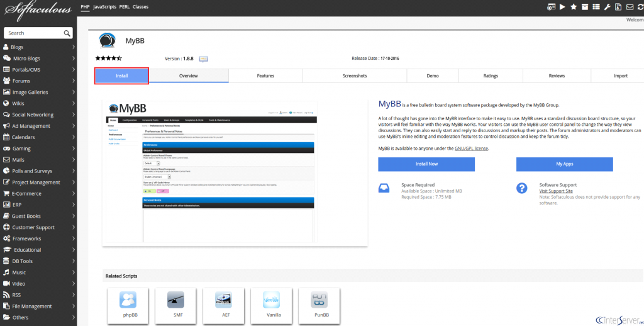Viewport: 644px width, 326px height.
Task: View the Reviews tab
Action: click(557, 76)
